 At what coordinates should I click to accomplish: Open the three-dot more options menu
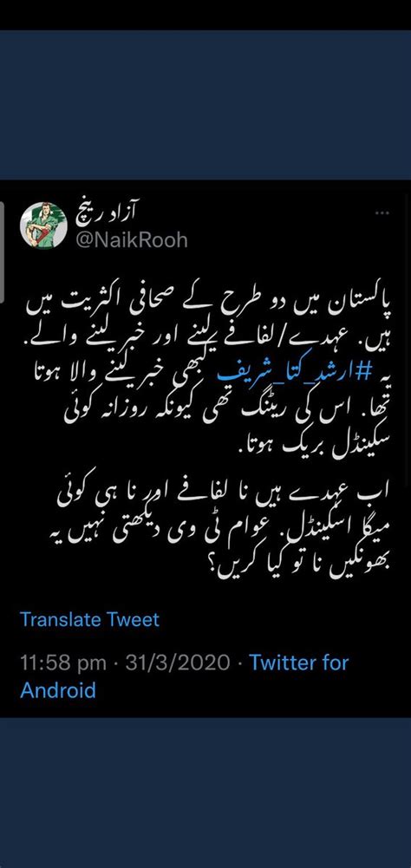click(x=382, y=212)
